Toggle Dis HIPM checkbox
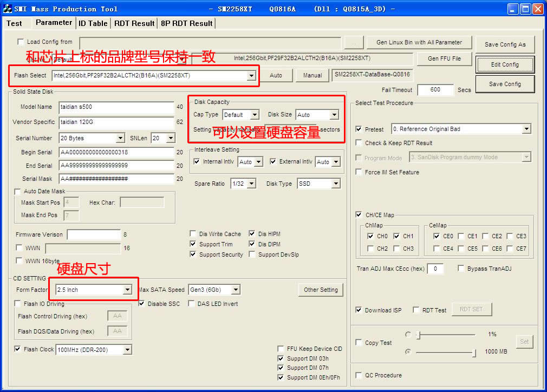This screenshot has height=392, width=547. [252, 234]
